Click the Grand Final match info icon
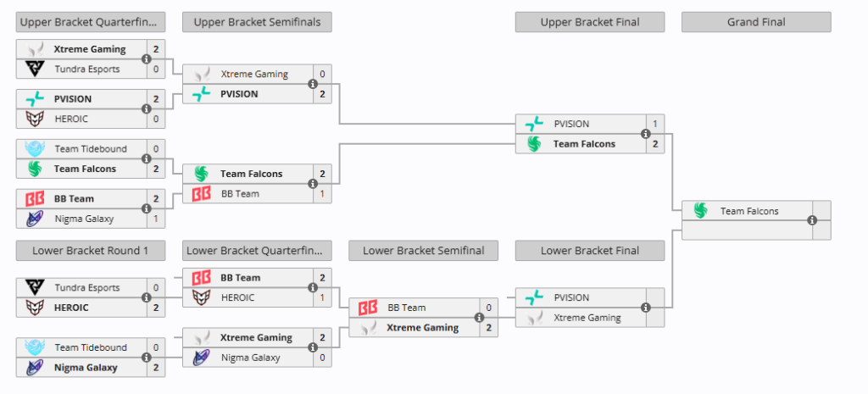Image resolution: width=868 pixels, height=394 pixels. (x=812, y=220)
